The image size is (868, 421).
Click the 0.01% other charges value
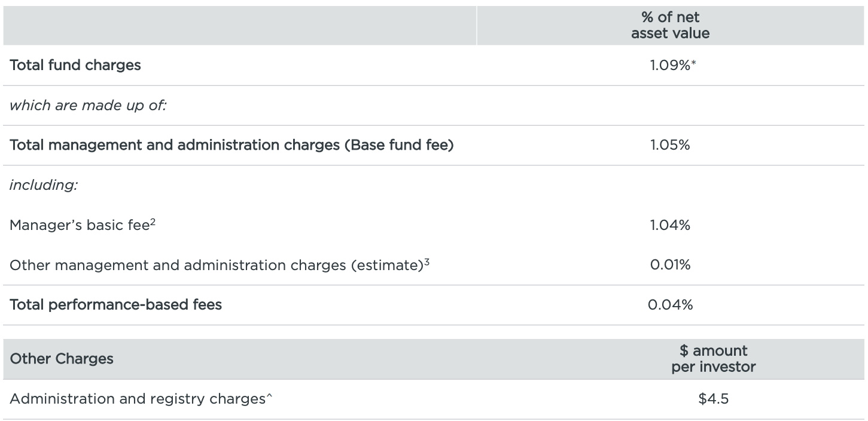[x=670, y=265]
